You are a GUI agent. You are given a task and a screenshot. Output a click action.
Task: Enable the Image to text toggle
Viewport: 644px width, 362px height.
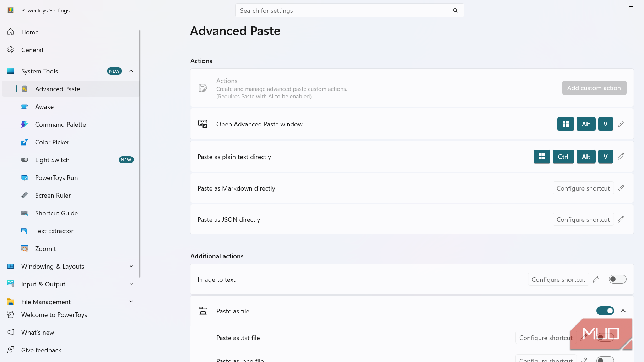(x=617, y=279)
